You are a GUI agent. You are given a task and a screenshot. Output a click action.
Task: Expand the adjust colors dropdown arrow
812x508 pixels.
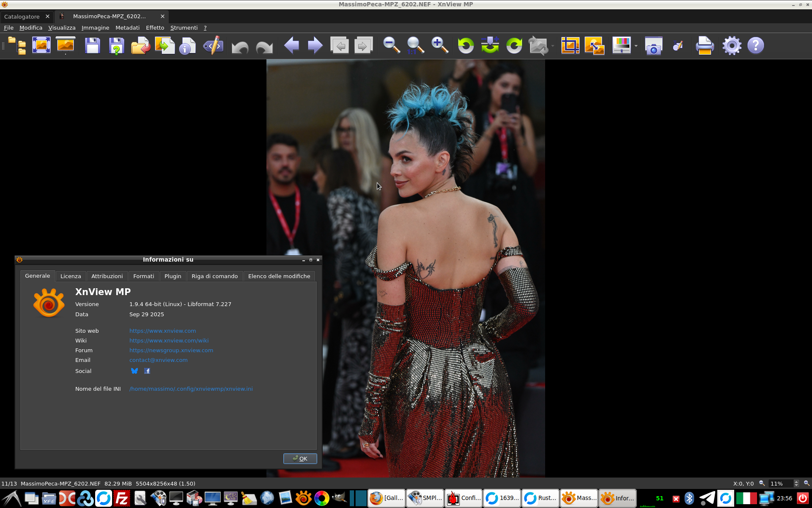tap(636, 46)
